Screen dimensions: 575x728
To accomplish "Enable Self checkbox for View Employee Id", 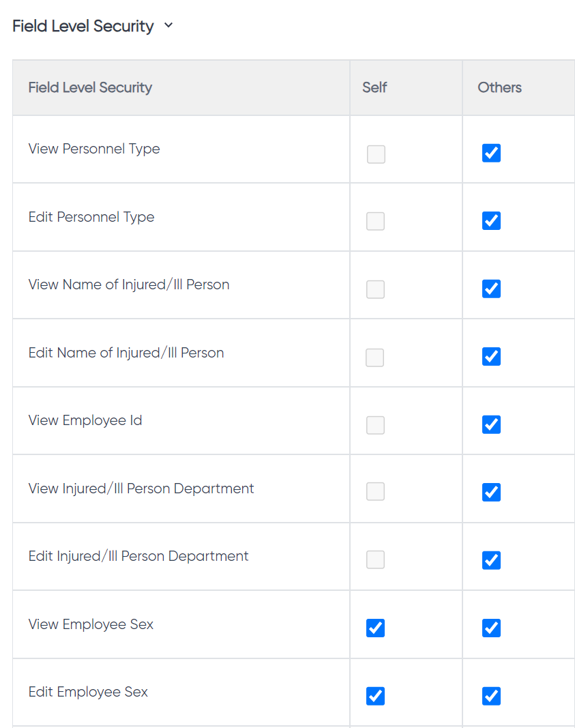I will (x=375, y=425).
